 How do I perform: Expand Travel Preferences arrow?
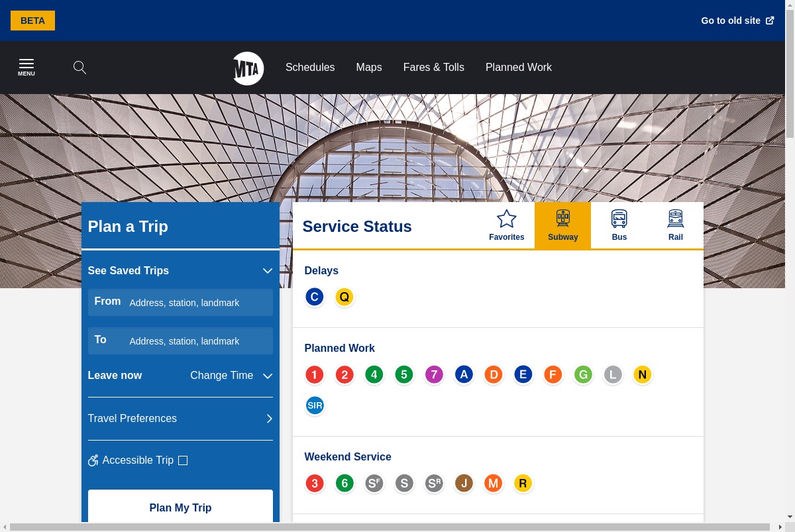269,419
